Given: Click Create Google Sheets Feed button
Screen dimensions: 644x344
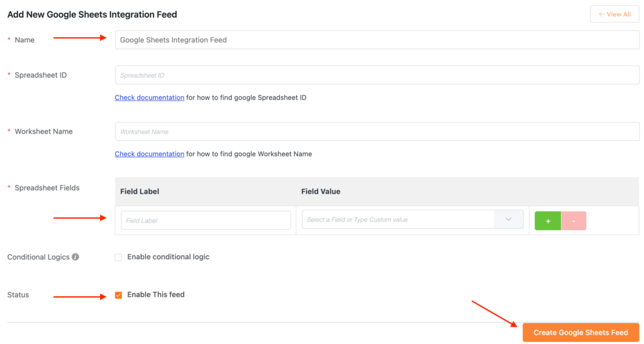Looking at the screenshot, I should 580,333.
